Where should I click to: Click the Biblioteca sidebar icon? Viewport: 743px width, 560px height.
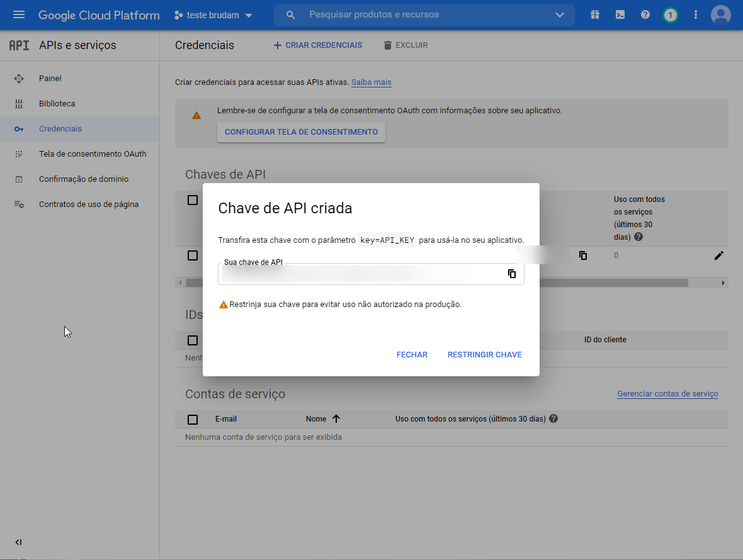(x=19, y=104)
